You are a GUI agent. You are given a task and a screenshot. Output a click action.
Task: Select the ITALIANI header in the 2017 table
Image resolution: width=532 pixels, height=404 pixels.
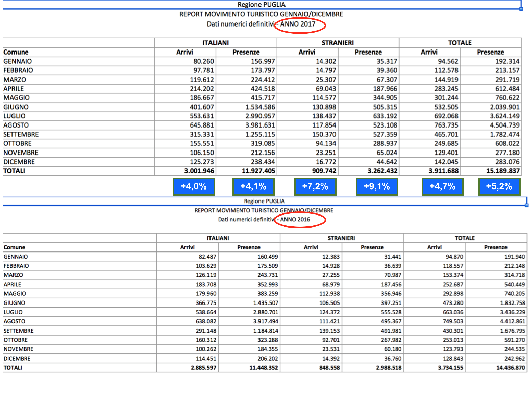click(x=216, y=43)
